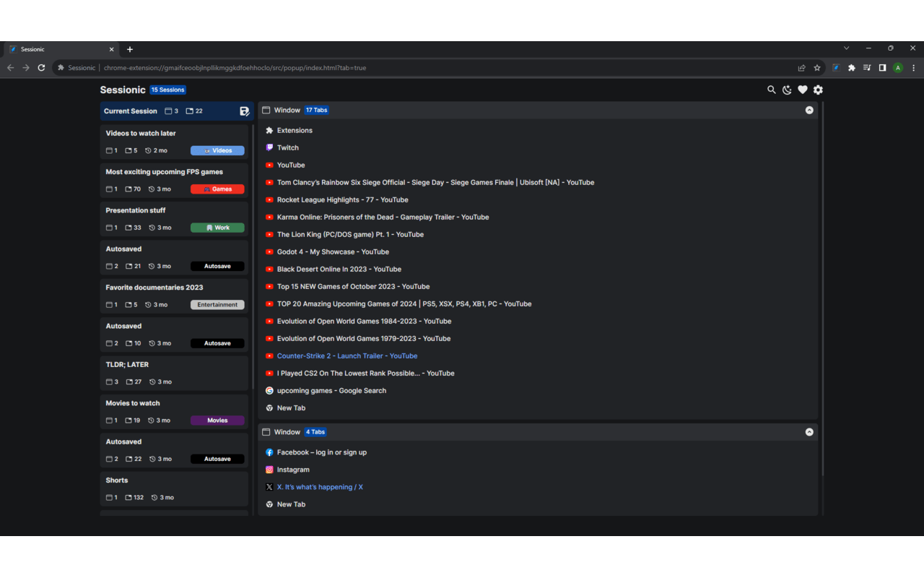
Task: Click the Extensions puzzle favicon in tab list
Action: pos(269,130)
